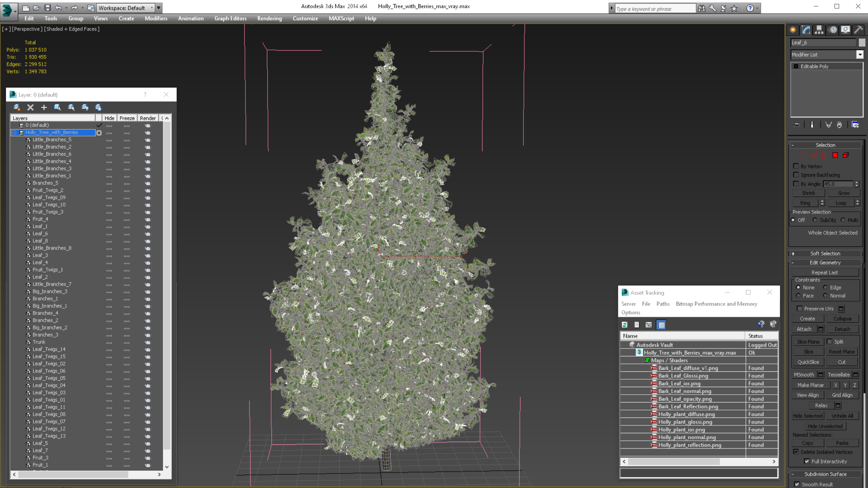Open the Create command panel tab
The width and height of the screenshot is (868, 488).
tap(793, 30)
